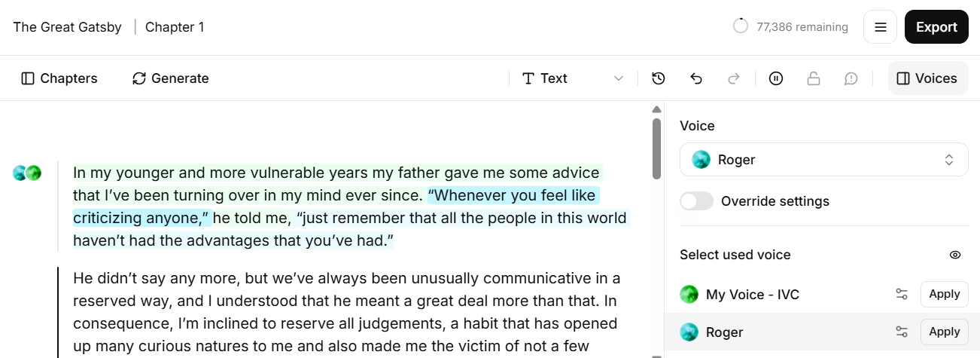Click the Generate button
Image resolution: width=980 pixels, height=358 pixels.
click(171, 78)
